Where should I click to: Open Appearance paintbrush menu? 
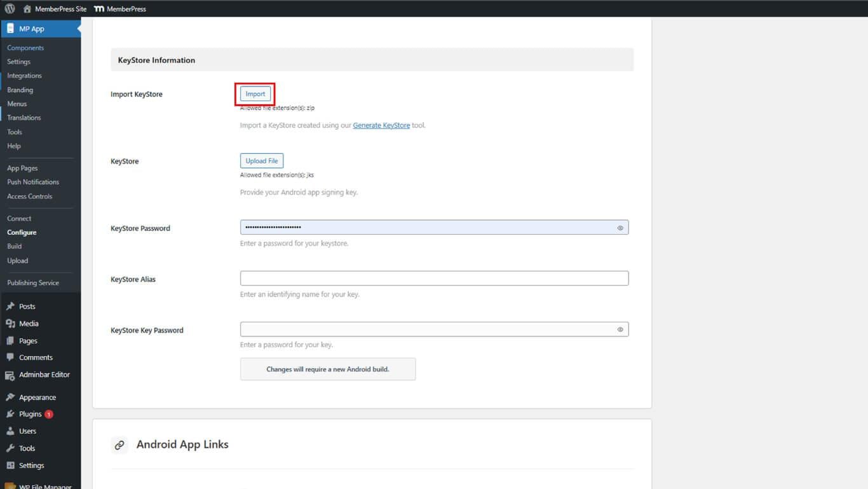coord(11,397)
